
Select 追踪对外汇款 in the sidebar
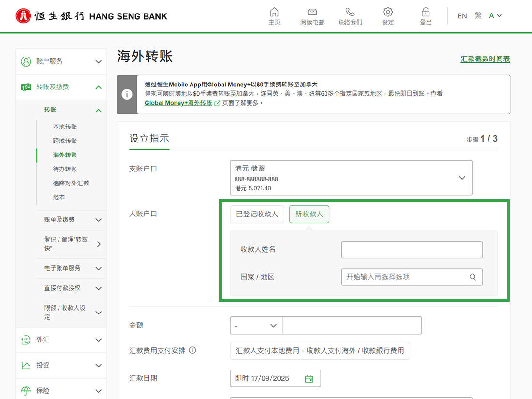click(x=71, y=184)
